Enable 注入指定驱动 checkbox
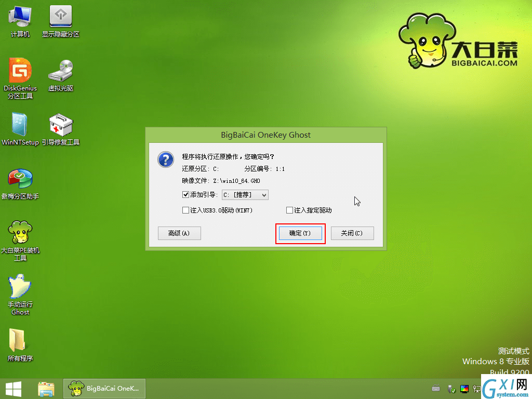Viewport: 532px width, 399px height. pos(289,210)
